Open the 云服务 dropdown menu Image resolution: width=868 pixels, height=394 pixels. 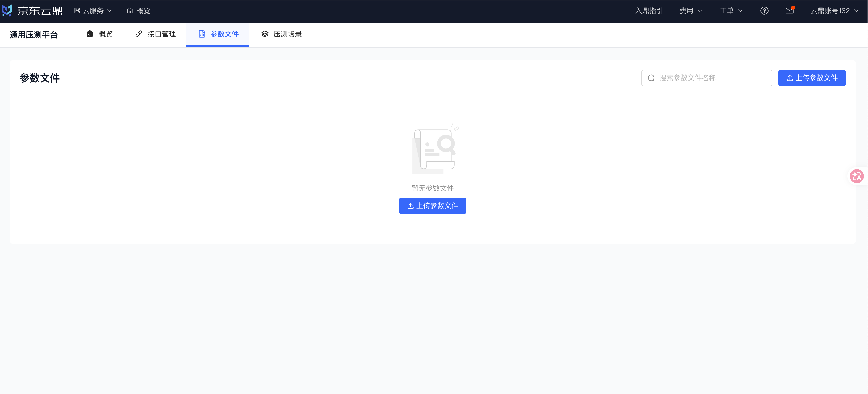[x=93, y=11]
